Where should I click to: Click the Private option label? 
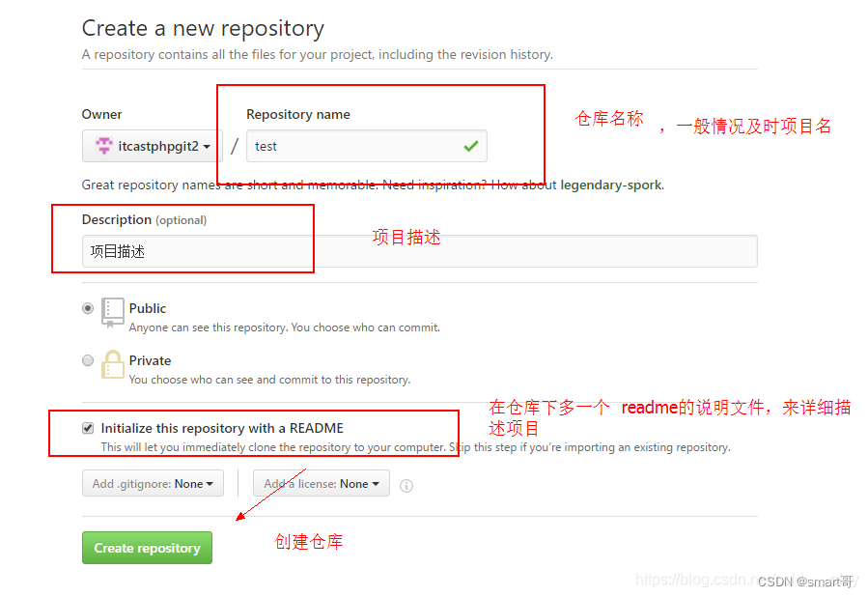[x=150, y=360]
